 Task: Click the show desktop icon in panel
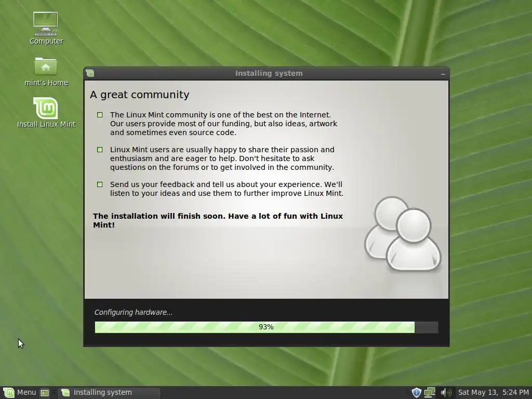coord(45,393)
